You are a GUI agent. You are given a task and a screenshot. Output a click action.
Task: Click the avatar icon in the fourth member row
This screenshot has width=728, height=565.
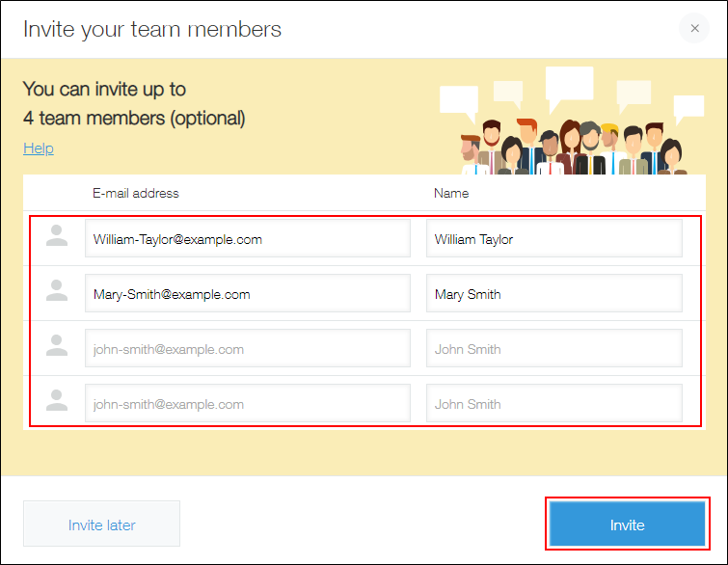(57, 402)
